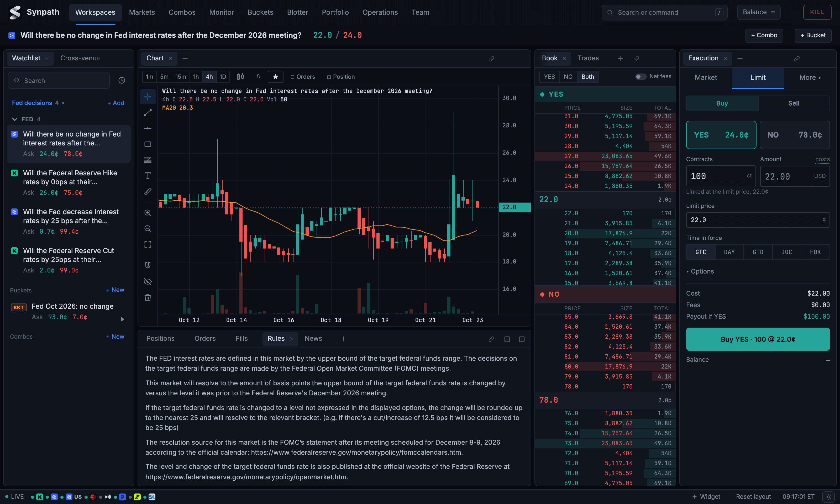Enable the Position chart overlay checkbox

[x=341, y=77]
